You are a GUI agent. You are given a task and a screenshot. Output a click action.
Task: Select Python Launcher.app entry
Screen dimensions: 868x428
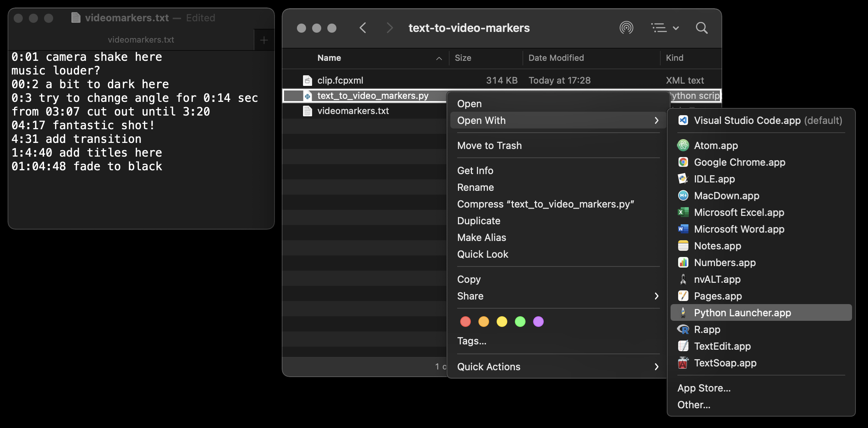coord(742,313)
